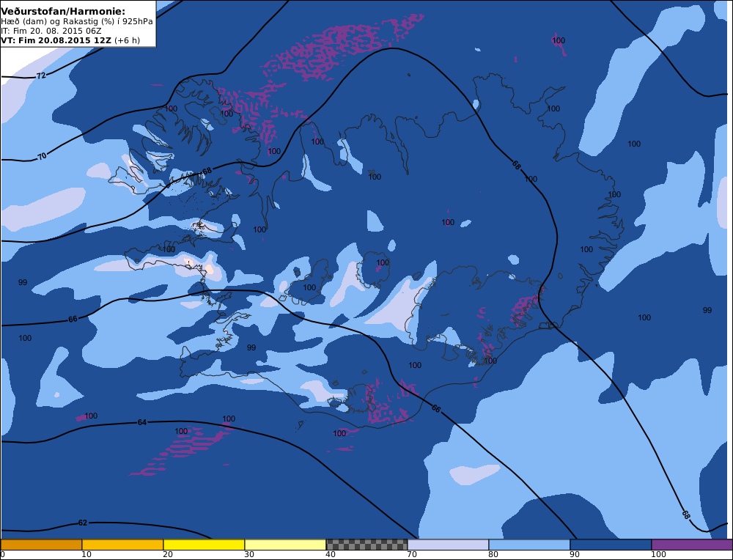This screenshot has width=733, height=560.
Task: Select the gray checkered 40–70 legend swatch
Action: [x=366, y=545]
